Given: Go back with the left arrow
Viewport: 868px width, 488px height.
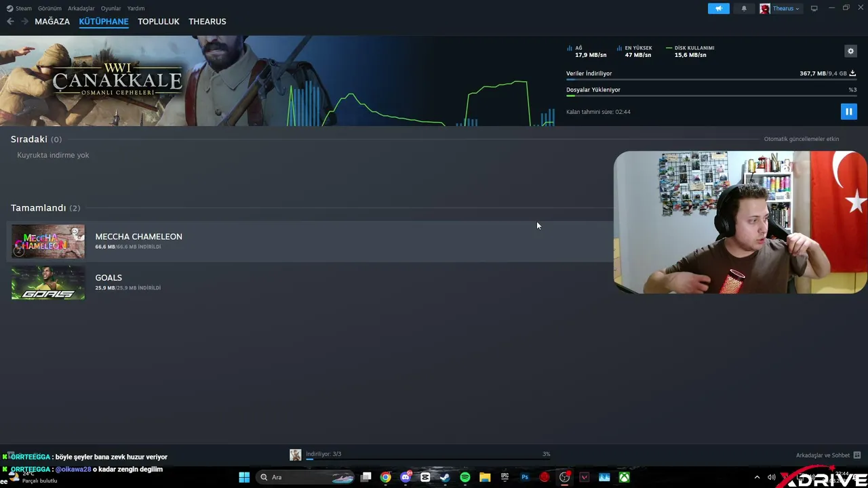Looking at the screenshot, I should [x=10, y=22].
